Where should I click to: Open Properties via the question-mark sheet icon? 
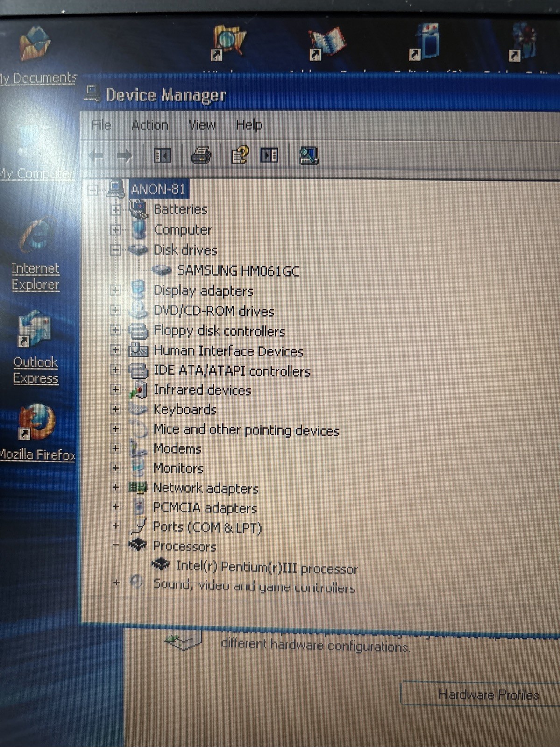pyautogui.click(x=240, y=155)
